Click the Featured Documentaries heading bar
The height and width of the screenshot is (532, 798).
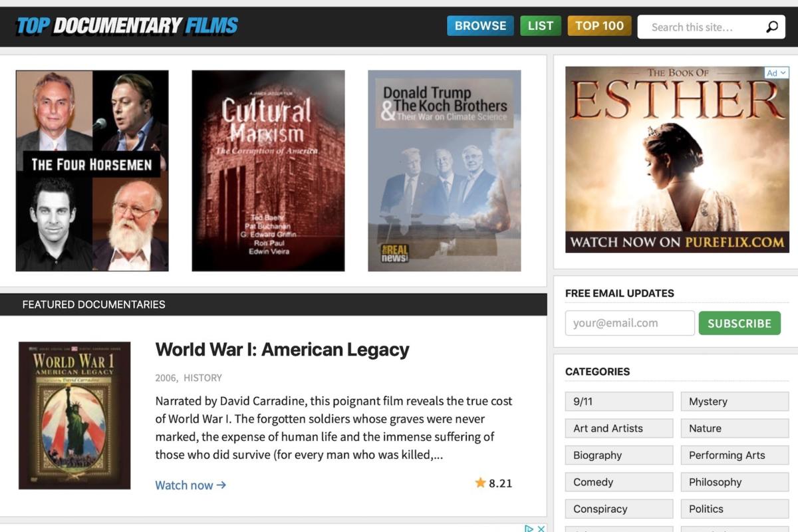[x=273, y=305]
